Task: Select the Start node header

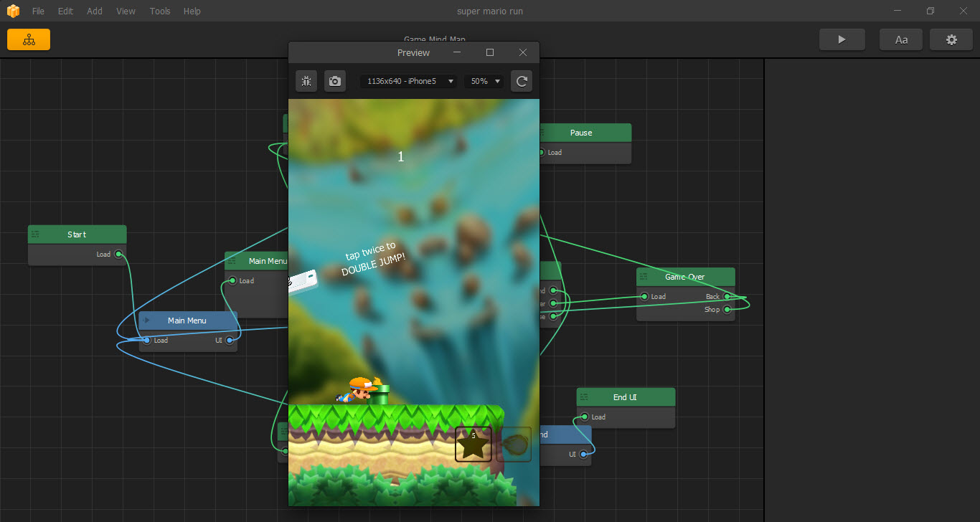Action: point(77,234)
